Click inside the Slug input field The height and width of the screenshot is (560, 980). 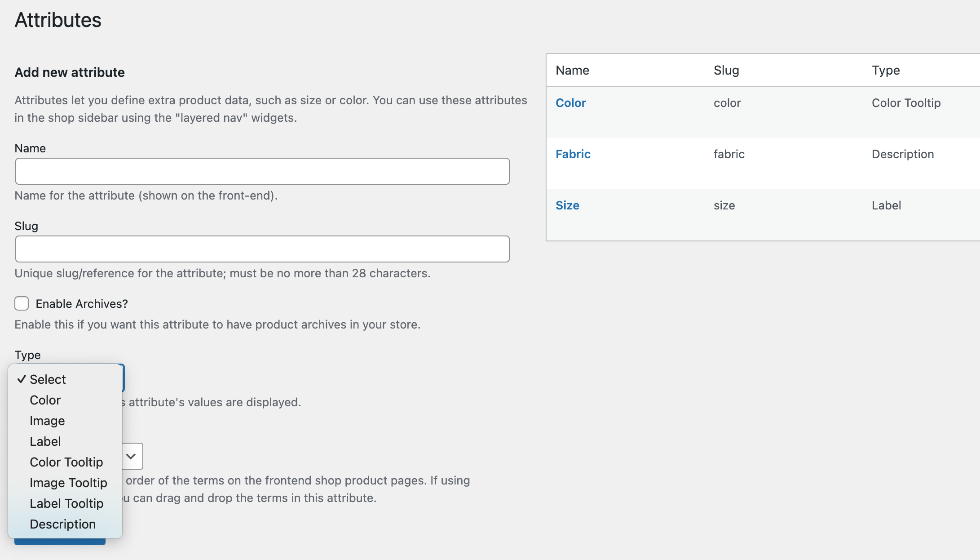pos(262,249)
